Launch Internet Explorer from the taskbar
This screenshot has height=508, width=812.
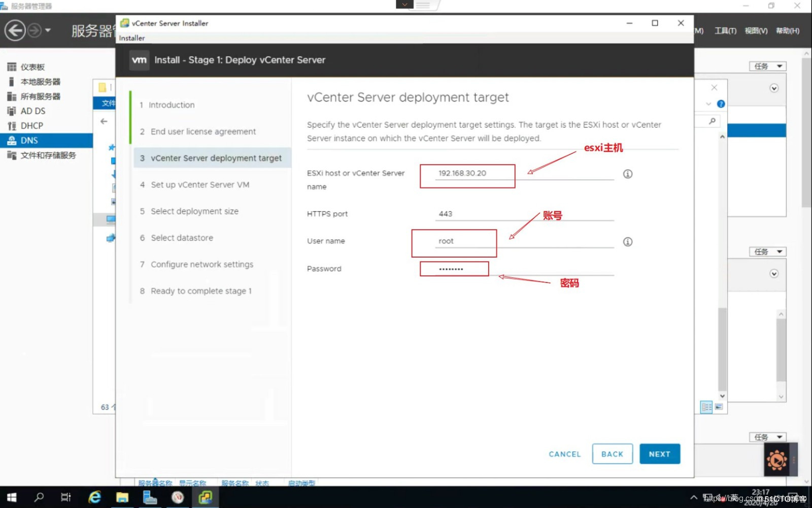(94, 497)
